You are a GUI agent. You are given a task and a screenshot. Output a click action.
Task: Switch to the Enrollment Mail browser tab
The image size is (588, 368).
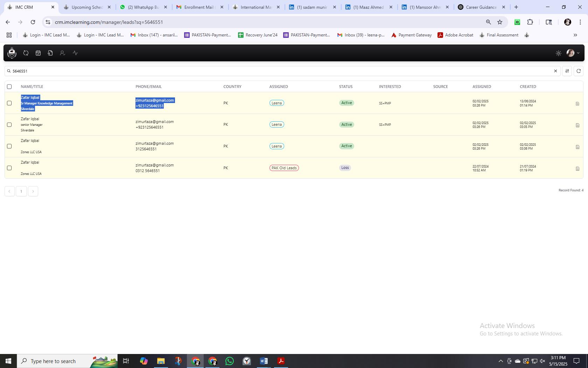[199, 7]
